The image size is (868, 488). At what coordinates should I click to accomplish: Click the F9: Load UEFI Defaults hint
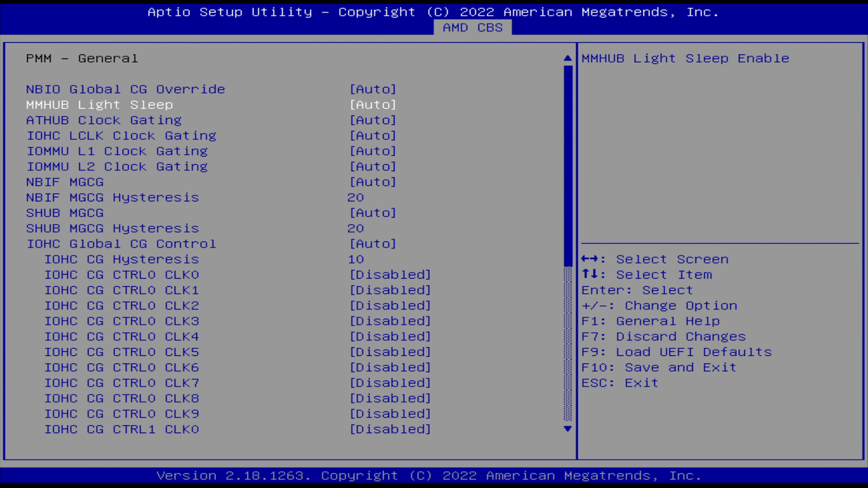pos(677,352)
